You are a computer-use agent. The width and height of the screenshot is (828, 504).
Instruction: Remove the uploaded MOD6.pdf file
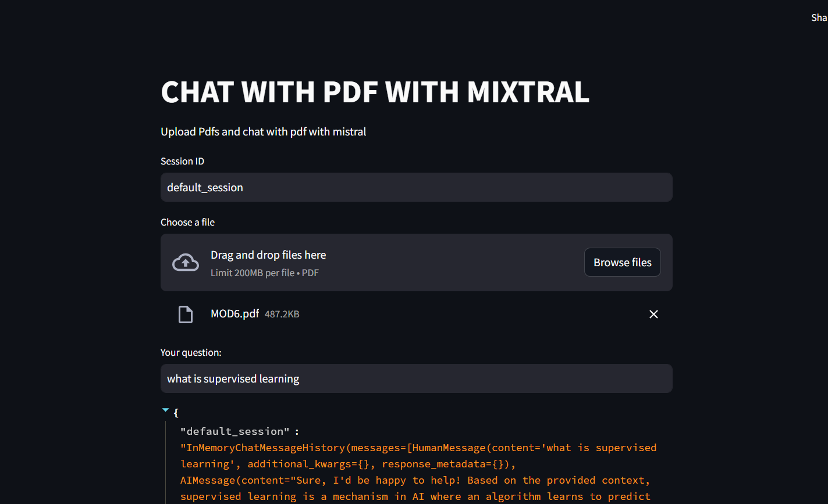(653, 314)
